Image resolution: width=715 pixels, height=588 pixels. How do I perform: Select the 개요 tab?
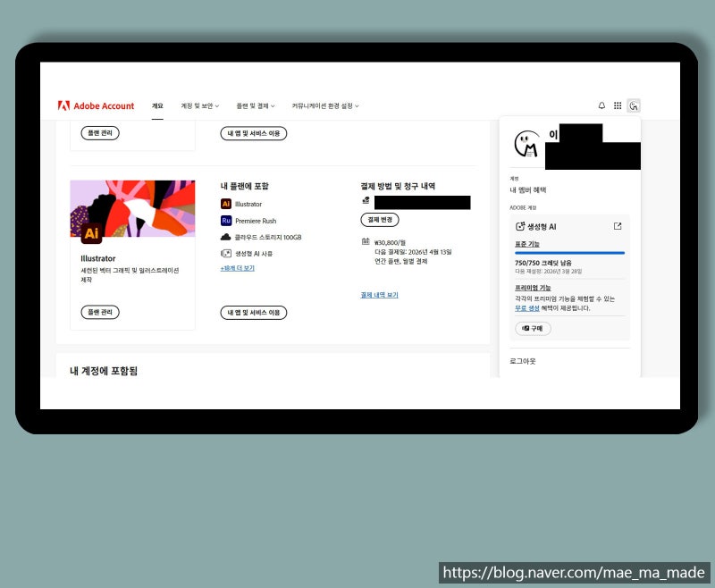(157, 105)
